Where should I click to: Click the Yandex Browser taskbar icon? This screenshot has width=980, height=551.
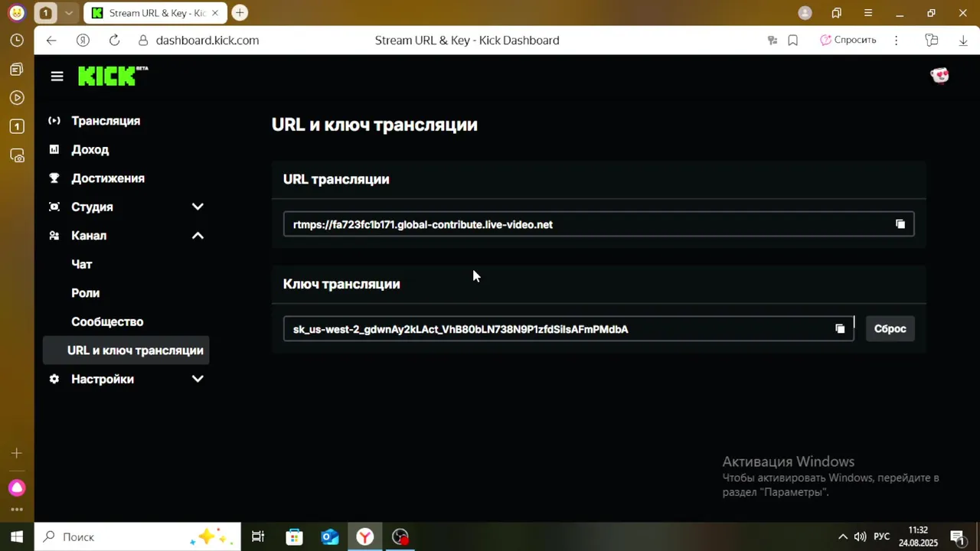click(365, 536)
